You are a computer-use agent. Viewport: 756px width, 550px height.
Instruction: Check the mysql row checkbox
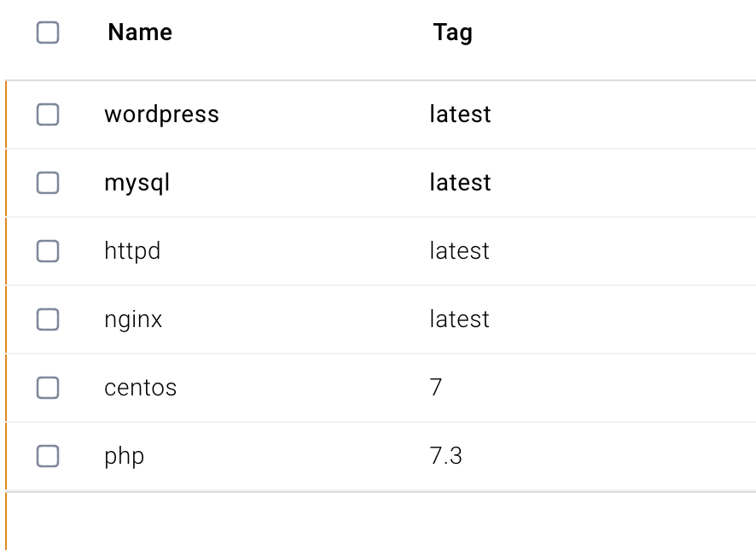pos(48,183)
